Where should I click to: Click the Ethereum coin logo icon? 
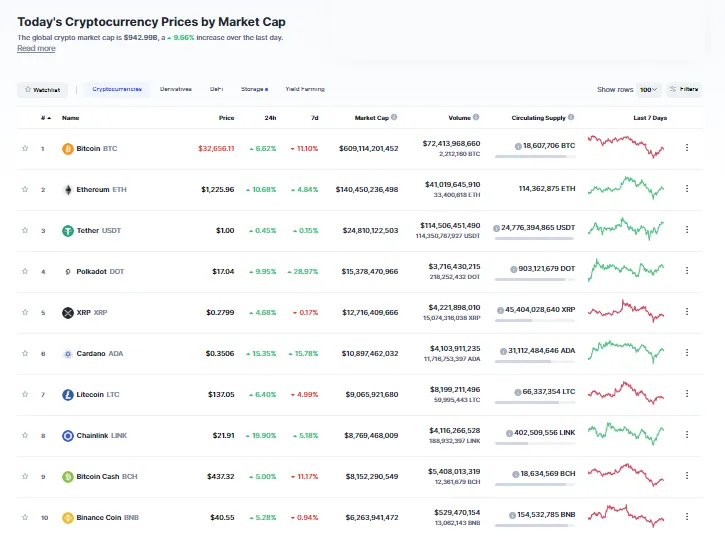tap(68, 190)
